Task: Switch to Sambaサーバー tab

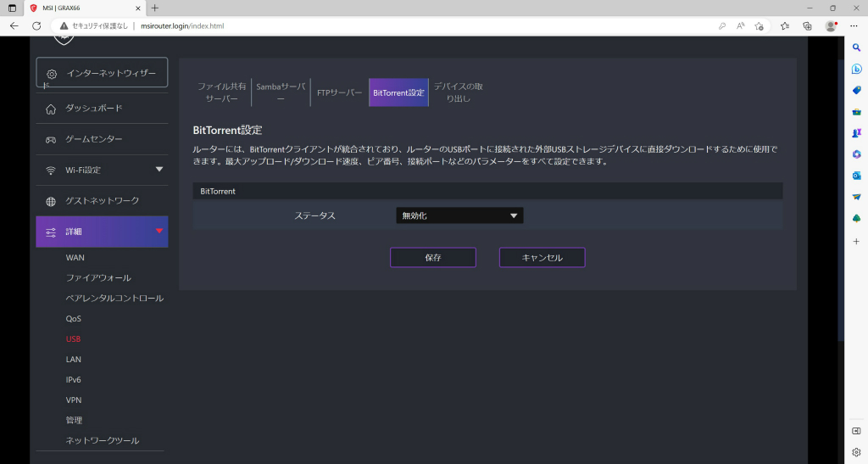Action: click(281, 92)
